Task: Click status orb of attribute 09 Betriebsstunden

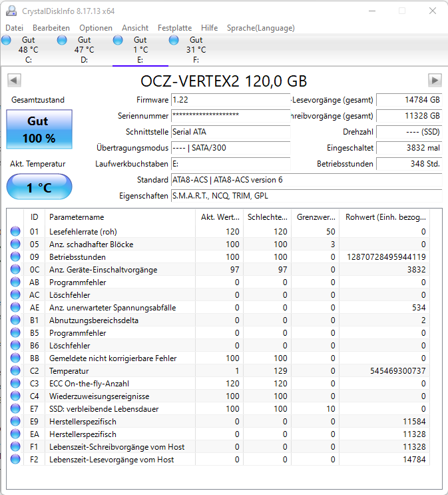Action: (15, 256)
